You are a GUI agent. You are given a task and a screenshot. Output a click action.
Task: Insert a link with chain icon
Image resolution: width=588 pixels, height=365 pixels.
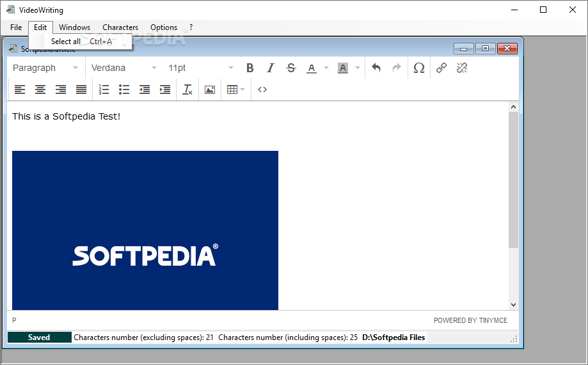click(x=441, y=68)
